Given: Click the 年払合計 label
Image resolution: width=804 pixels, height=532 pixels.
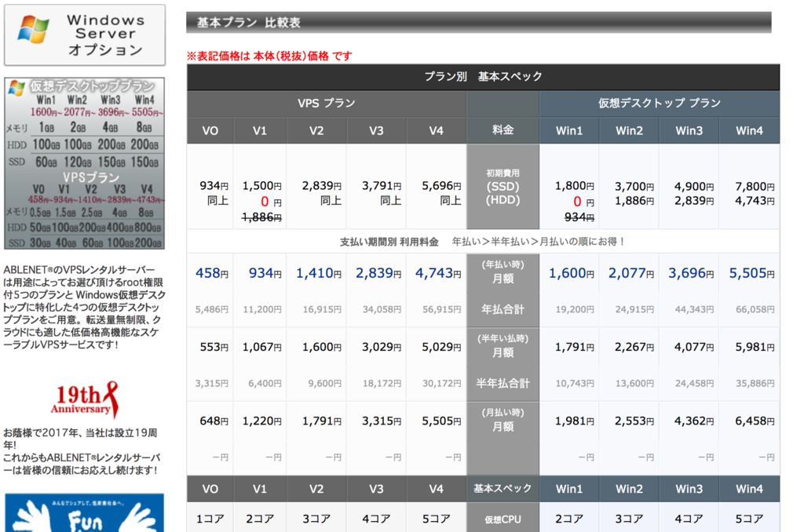Looking at the screenshot, I should [x=503, y=310].
